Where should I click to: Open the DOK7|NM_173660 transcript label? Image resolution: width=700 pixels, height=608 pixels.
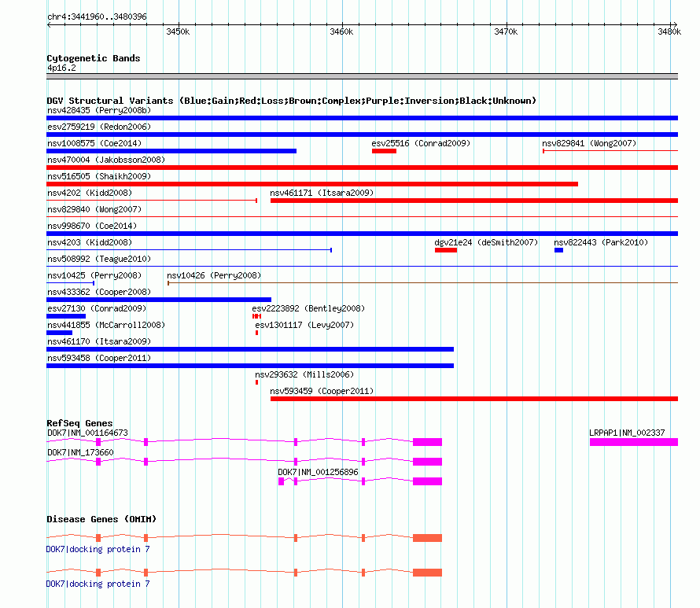point(80,452)
